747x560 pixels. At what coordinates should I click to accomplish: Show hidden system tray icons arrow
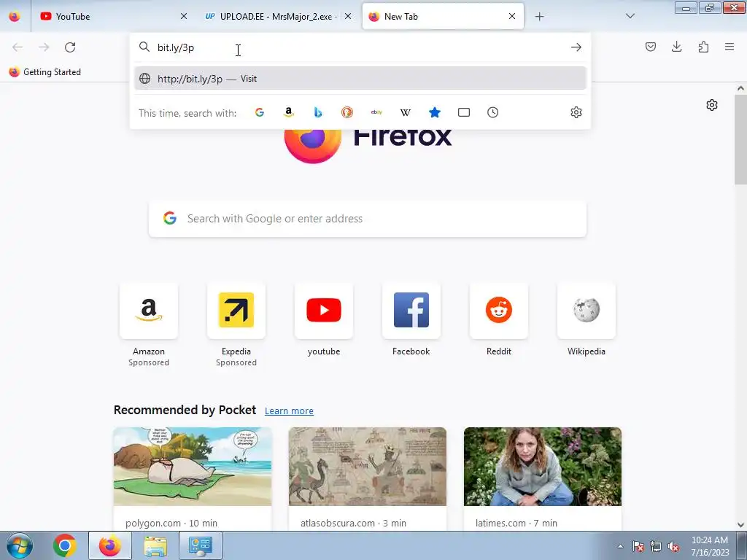(620, 546)
